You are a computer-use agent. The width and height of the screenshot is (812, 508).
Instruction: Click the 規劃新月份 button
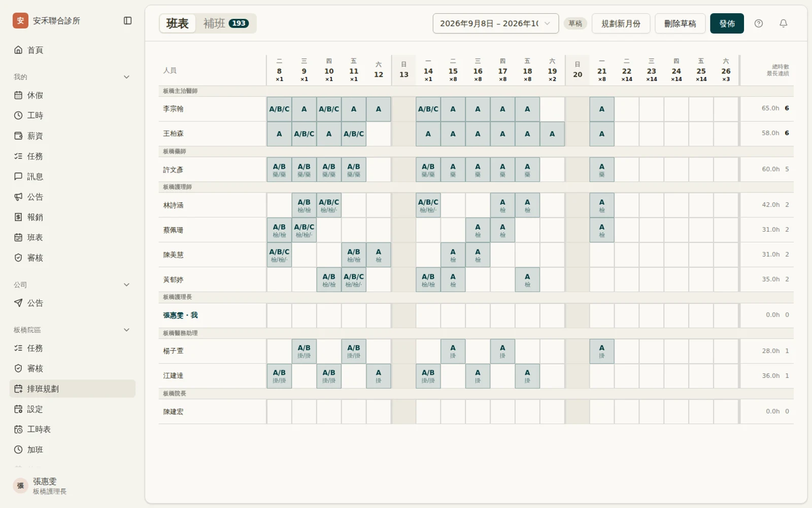tap(621, 23)
